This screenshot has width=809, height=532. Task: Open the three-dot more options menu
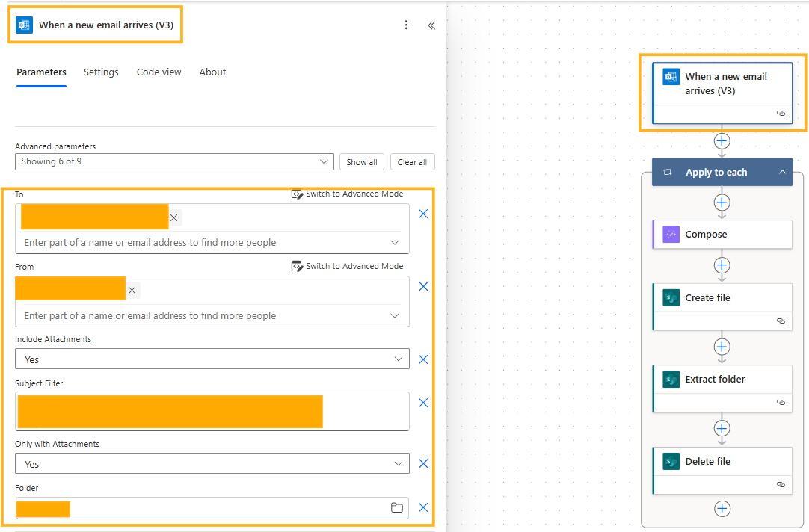[406, 25]
